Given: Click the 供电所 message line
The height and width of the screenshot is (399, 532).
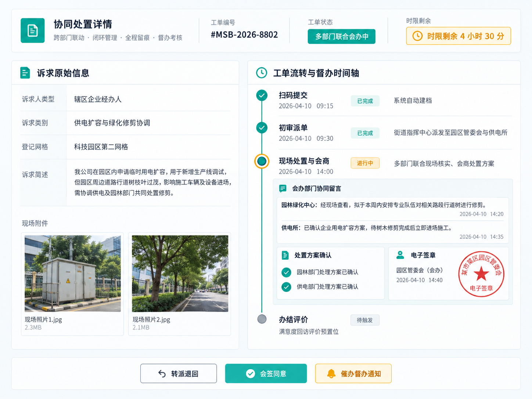Looking at the screenshot, I should 367,228.
